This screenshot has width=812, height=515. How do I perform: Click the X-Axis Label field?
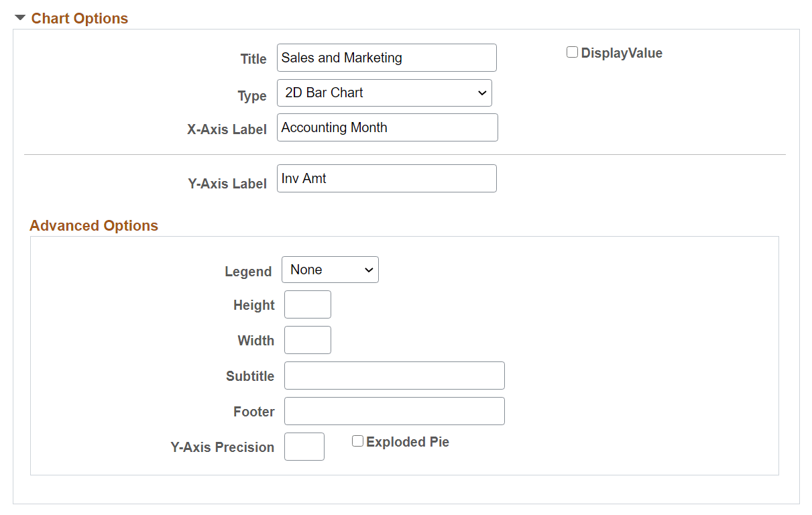click(387, 127)
